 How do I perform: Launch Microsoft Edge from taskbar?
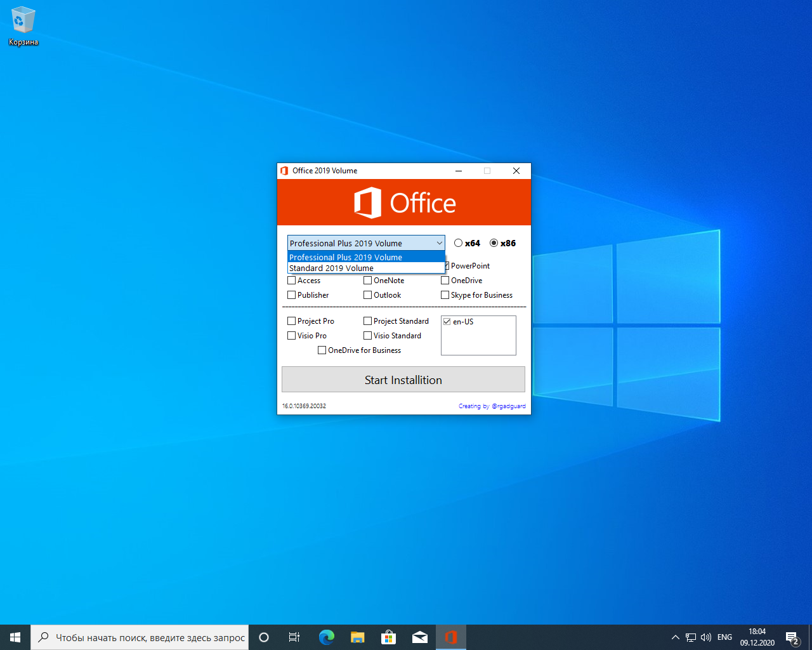(x=327, y=637)
